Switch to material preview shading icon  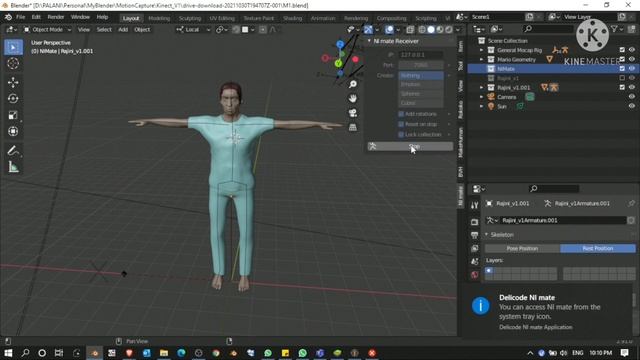coord(440,29)
